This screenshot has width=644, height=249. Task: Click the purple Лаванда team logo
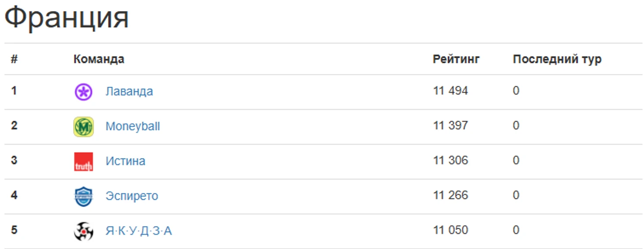(x=83, y=92)
